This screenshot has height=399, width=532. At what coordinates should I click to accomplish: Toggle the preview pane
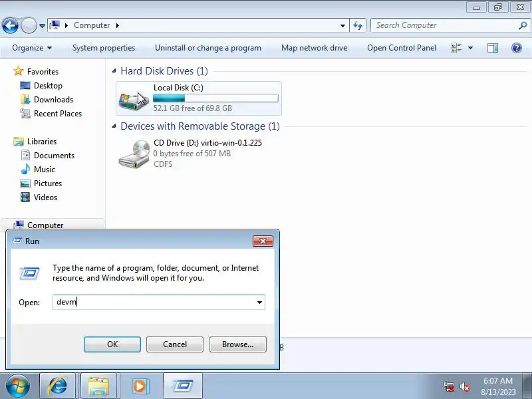493,48
